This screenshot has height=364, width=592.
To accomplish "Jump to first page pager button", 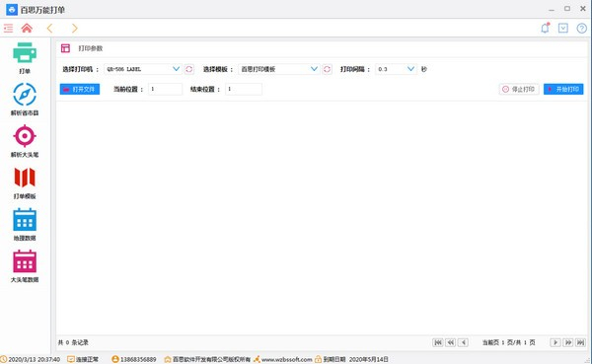I will [x=438, y=342].
